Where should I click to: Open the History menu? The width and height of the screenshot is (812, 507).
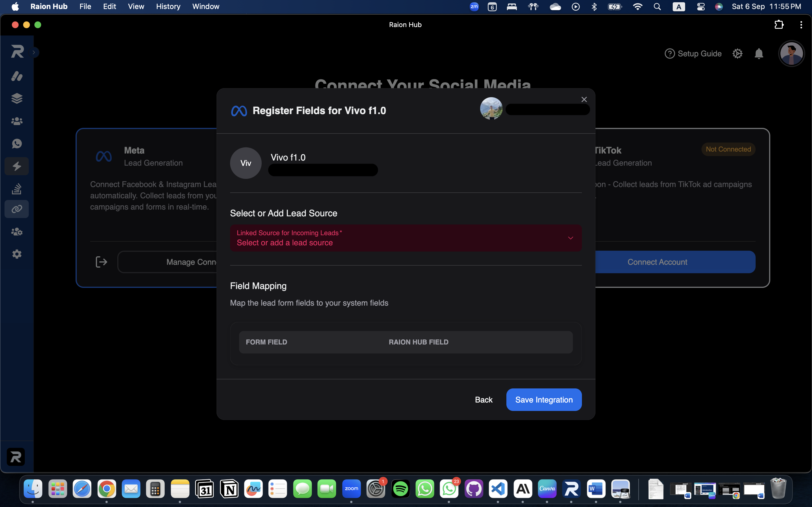pos(168,6)
